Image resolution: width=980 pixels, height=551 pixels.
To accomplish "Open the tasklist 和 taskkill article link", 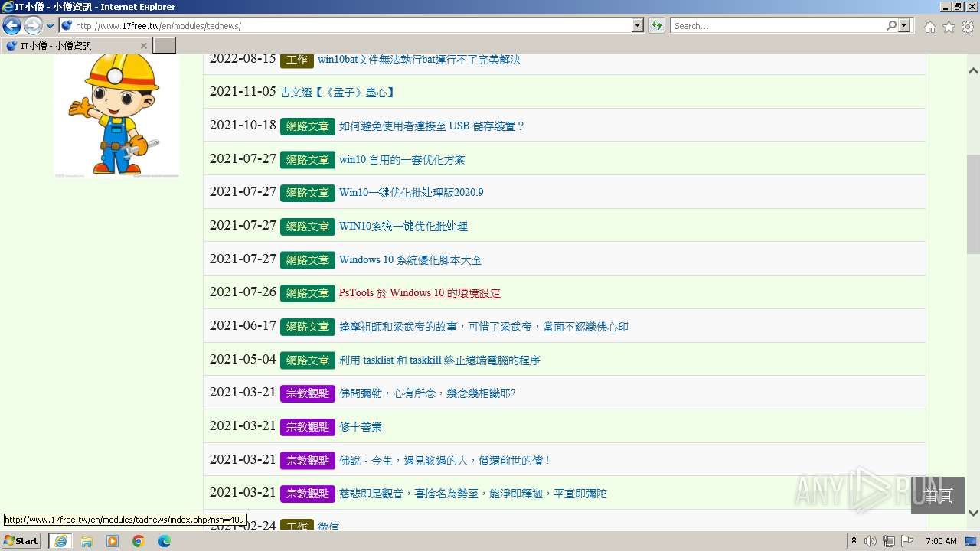I will pos(439,360).
